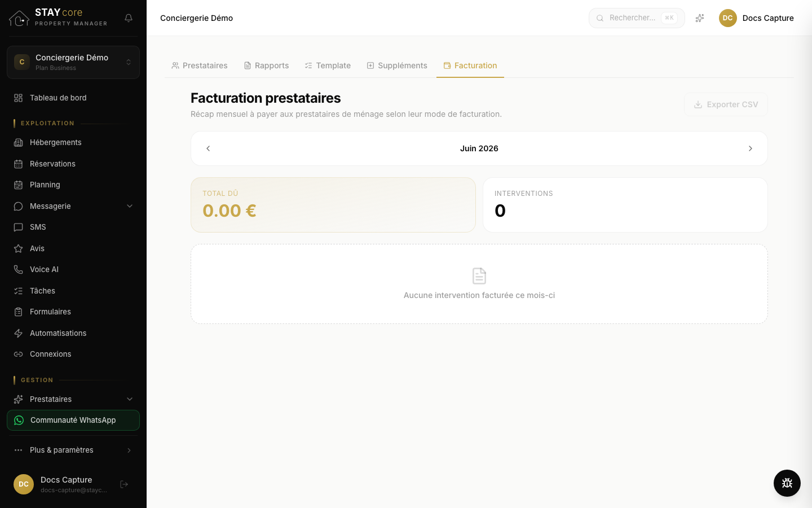Open the notifications bell icon

click(x=129, y=18)
